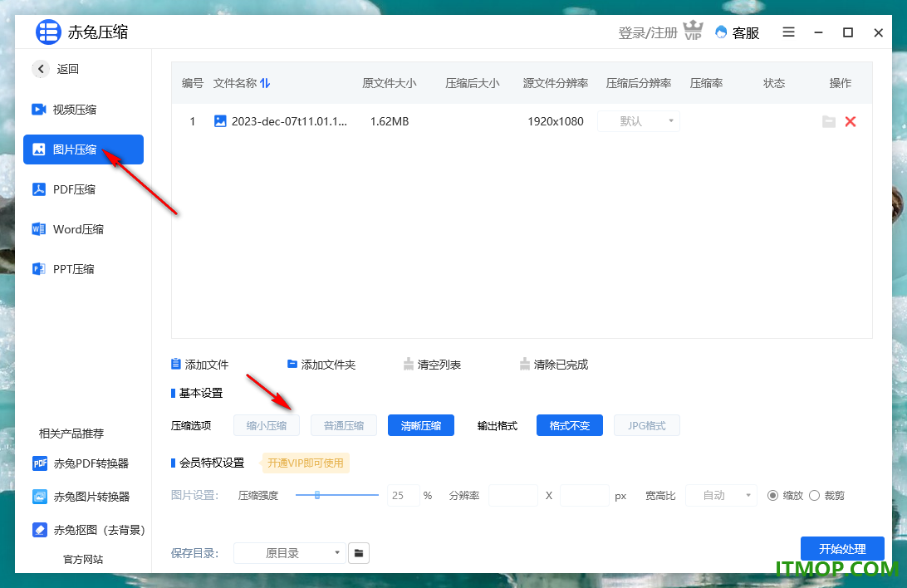Click the 开始处理 button
The height and width of the screenshot is (588, 907).
842,549
